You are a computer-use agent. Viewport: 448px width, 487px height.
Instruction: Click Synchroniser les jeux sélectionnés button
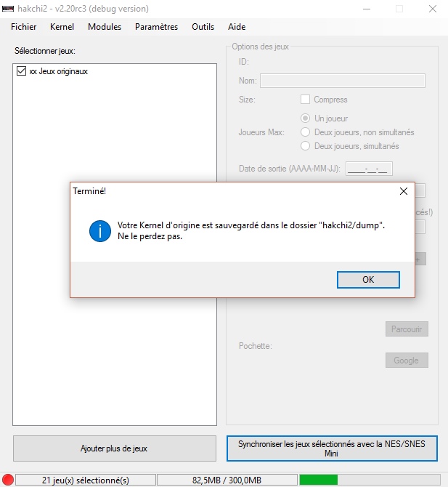pos(332,448)
